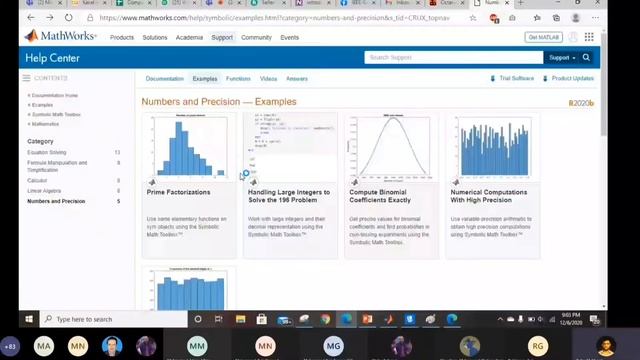Open the Community menu
640x360 pixels.
tap(256, 37)
